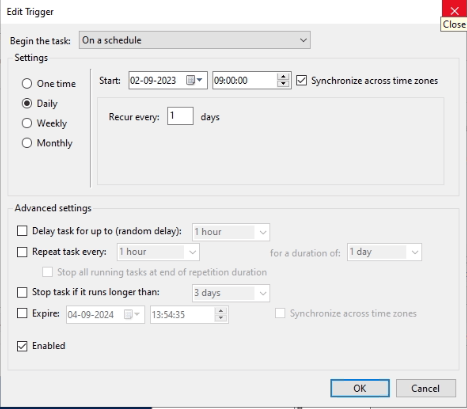Close the Edit Trigger dialog
This screenshot has height=409, width=467.
tap(454, 10)
